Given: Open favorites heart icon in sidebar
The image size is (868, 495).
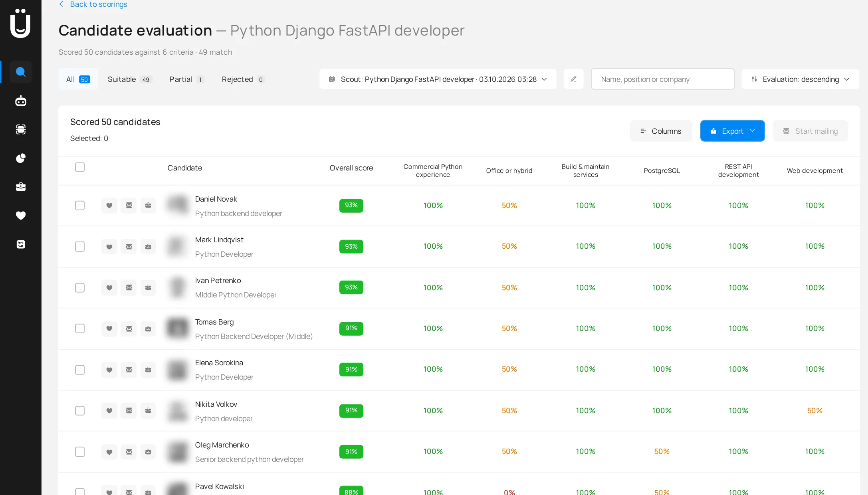Looking at the screenshot, I should click(x=21, y=216).
